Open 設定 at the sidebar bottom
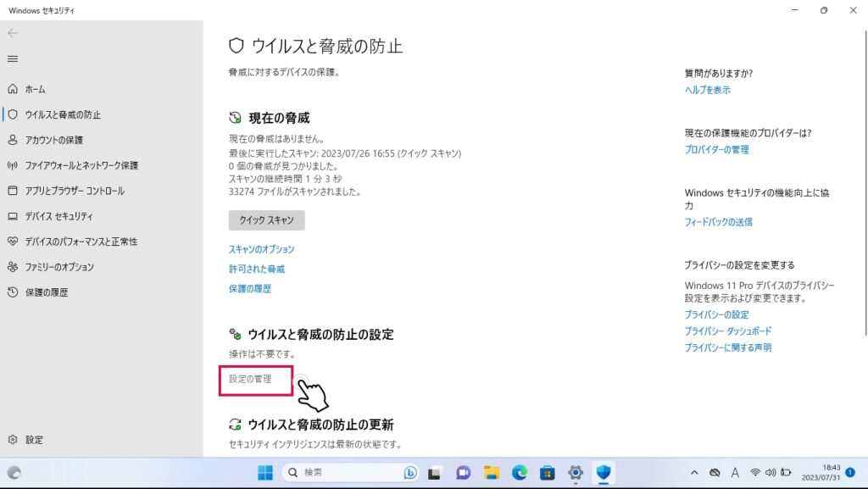868x489 pixels. tap(34, 440)
